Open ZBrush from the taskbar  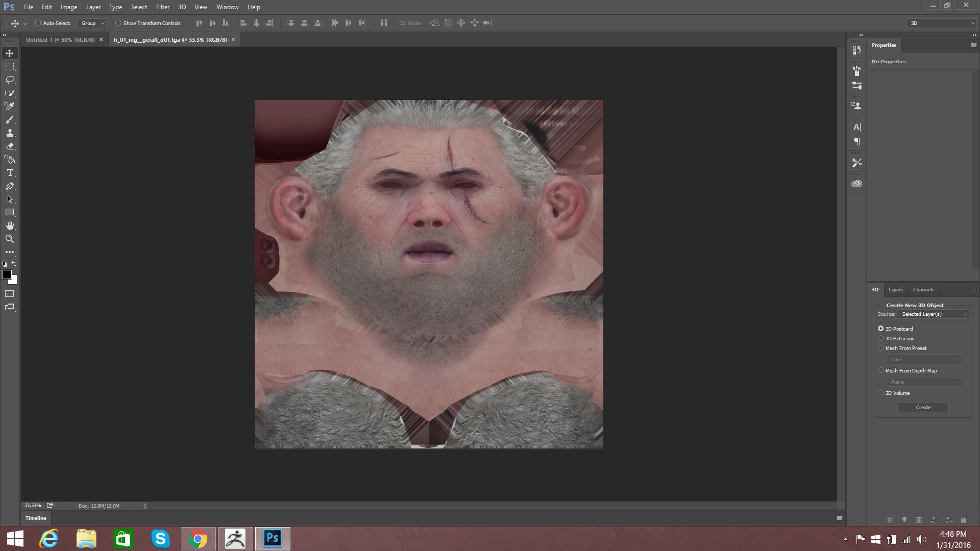(235, 539)
